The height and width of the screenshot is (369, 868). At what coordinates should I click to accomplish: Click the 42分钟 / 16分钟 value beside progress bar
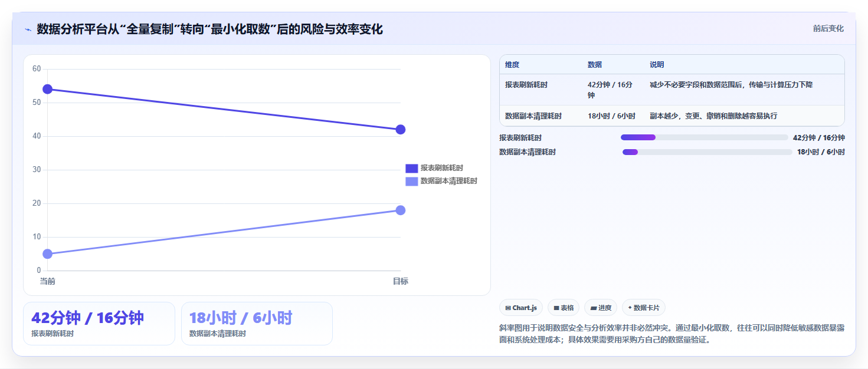pos(819,138)
